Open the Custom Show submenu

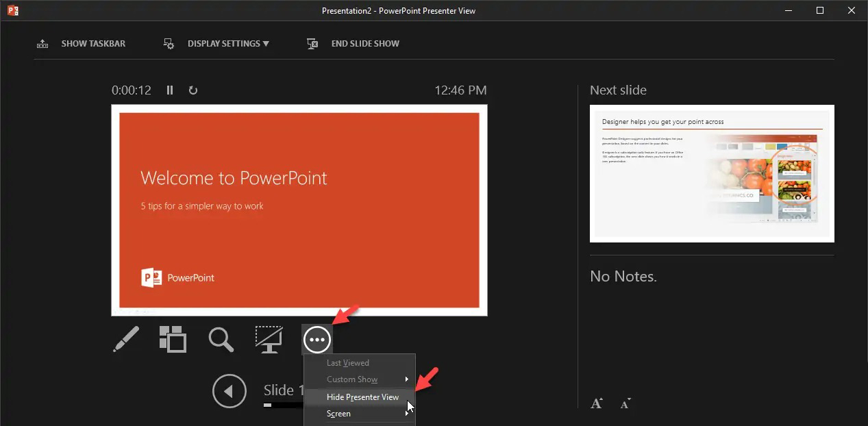pyautogui.click(x=360, y=379)
